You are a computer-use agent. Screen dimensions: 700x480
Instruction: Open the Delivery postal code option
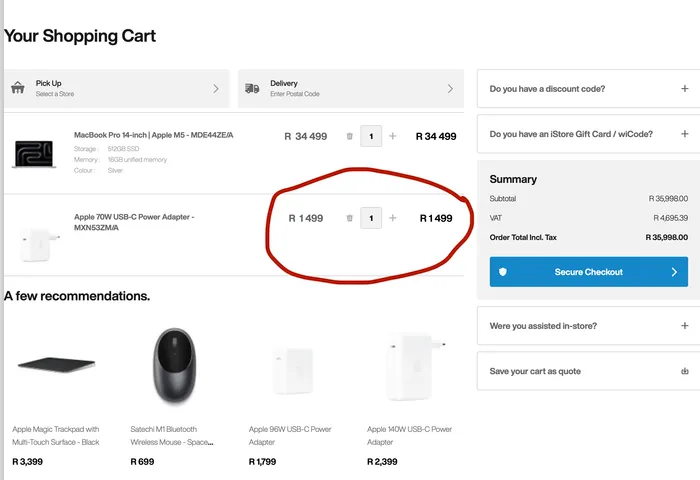[350, 88]
